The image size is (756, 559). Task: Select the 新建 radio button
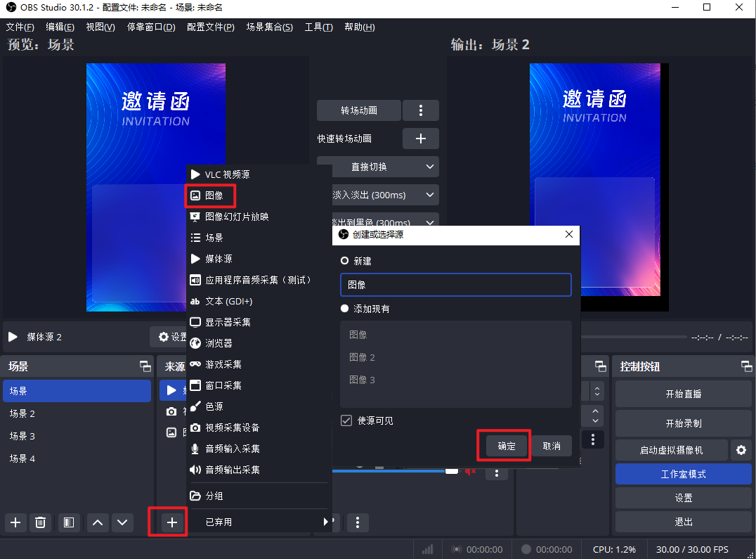[x=344, y=261]
